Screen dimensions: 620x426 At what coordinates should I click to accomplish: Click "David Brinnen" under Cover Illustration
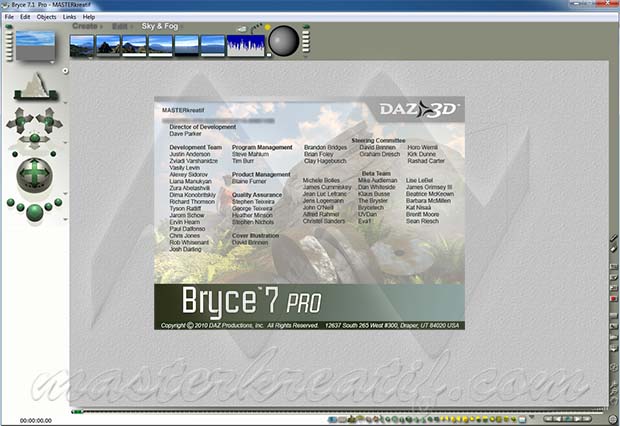coord(250,242)
